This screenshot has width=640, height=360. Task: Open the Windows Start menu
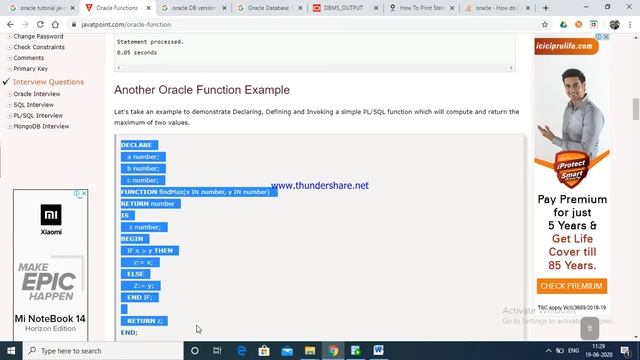pos(11,351)
